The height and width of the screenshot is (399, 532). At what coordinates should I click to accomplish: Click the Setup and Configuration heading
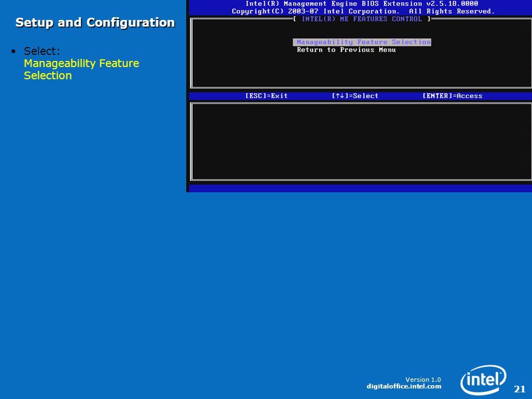click(95, 22)
